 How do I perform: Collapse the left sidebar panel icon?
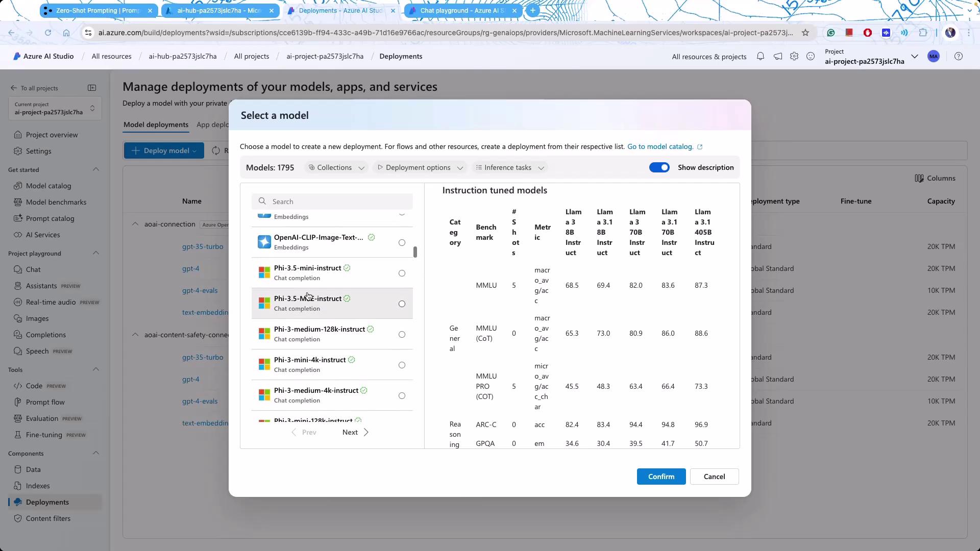coord(92,88)
